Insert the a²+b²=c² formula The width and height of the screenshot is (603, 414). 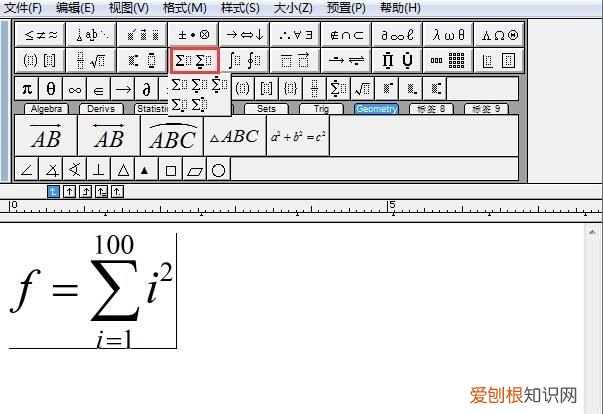click(298, 136)
